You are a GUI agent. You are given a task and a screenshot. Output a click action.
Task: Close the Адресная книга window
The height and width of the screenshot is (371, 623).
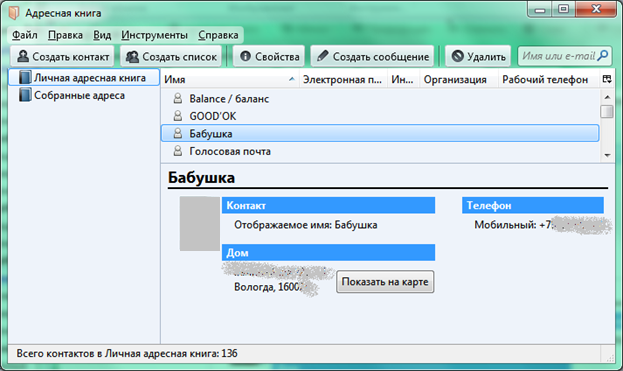(x=596, y=10)
